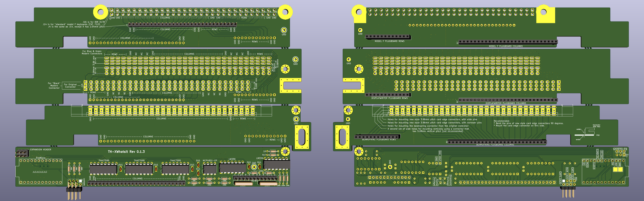Click the 1K resistor near the mounting hole
This screenshot has height=201, width=644.
click(x=273, y=152)
